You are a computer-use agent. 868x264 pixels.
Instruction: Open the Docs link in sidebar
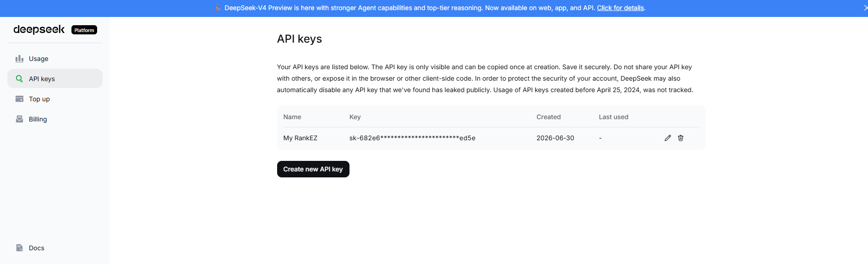[x=55, y=248]
